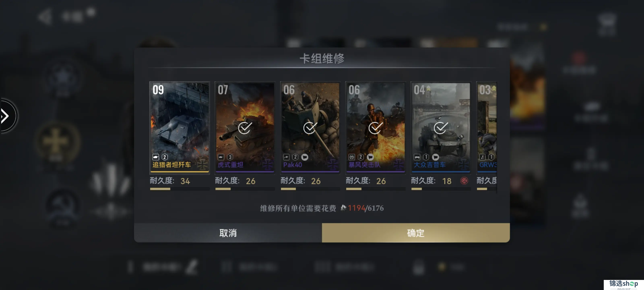The image size is (644, 290).
Task: Click the durability bar under Pak40
Action: (x=310, y=189)
